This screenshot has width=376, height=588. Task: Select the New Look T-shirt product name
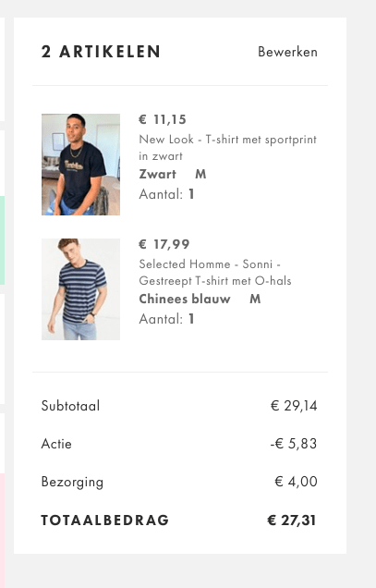click(227, 147)
